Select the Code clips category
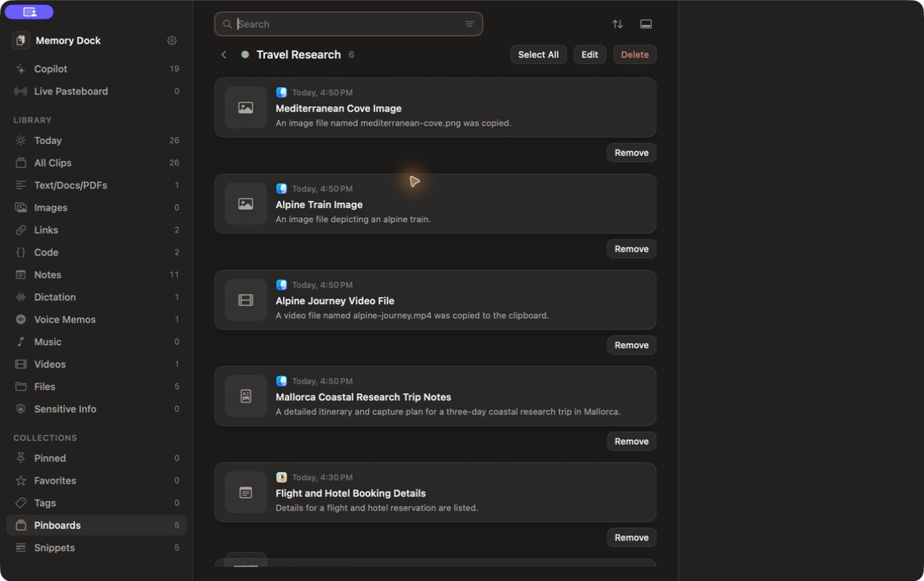 [96, 253]
